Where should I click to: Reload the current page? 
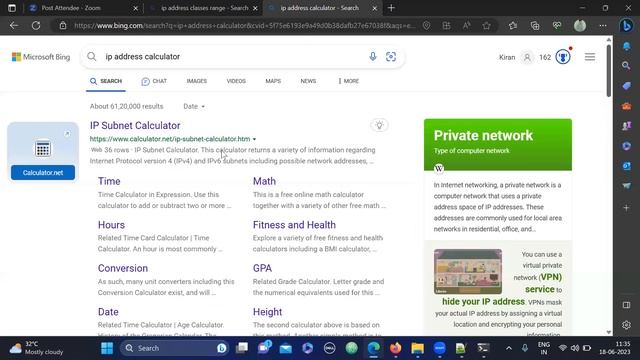pos(36,25)
